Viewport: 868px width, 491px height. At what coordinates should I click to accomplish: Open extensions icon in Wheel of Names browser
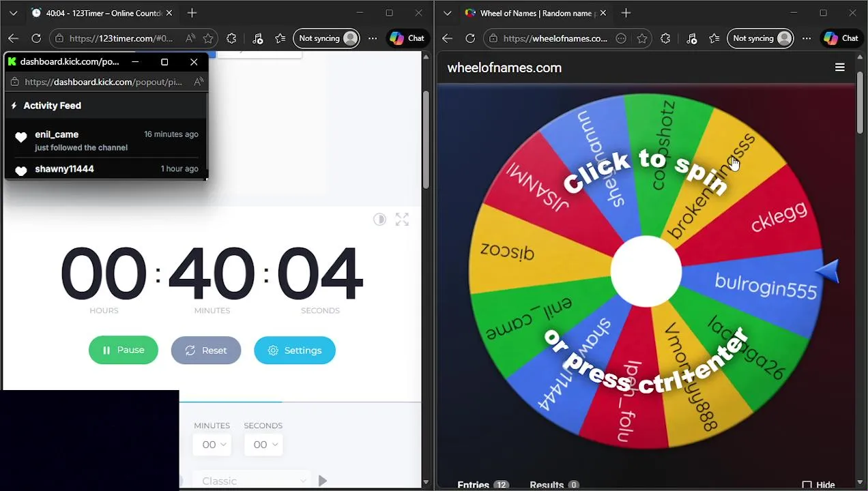tap(665, 39)
